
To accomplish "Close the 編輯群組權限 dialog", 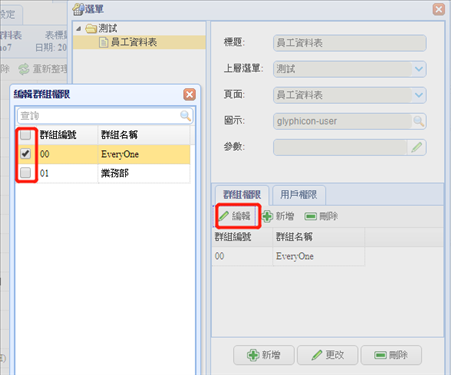I will pos(189,95).
